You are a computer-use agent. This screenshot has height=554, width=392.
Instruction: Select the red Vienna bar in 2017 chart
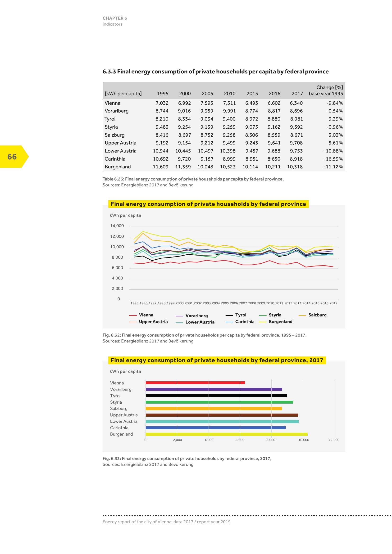[195, 383]
